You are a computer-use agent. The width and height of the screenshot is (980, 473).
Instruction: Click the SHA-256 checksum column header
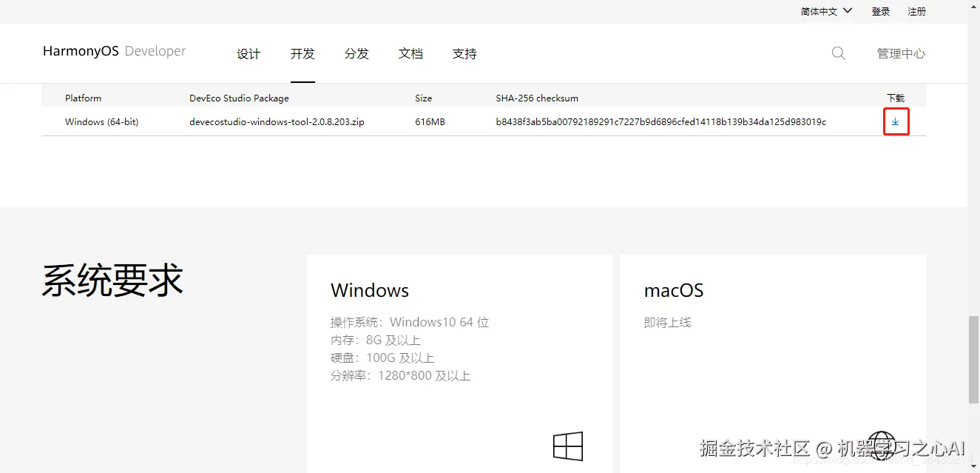point(537,98)
